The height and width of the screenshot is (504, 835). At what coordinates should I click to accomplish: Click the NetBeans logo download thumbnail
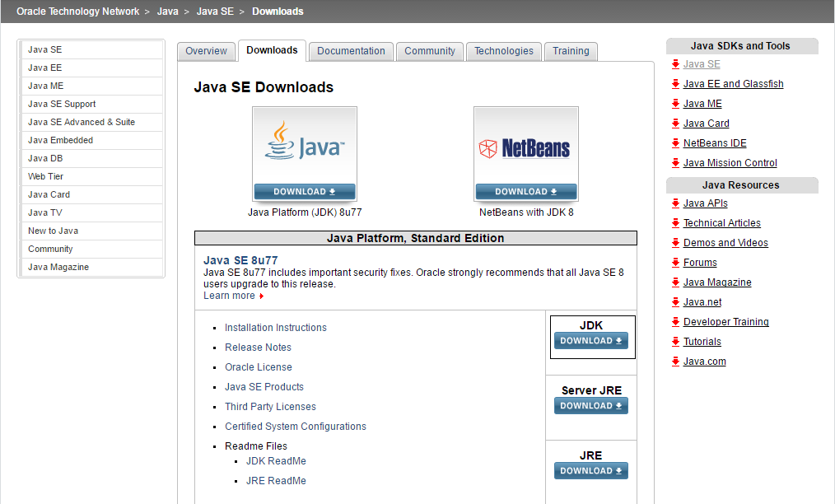pos(526,154)
